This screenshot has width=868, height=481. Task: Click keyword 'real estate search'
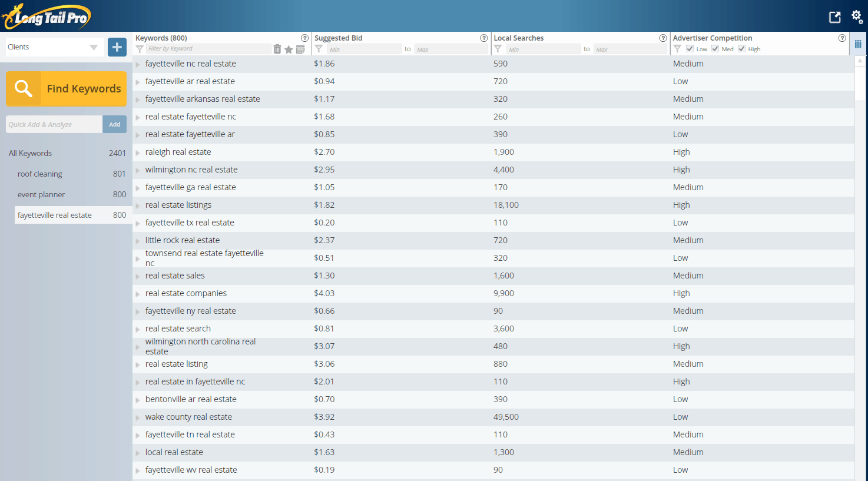178,329
